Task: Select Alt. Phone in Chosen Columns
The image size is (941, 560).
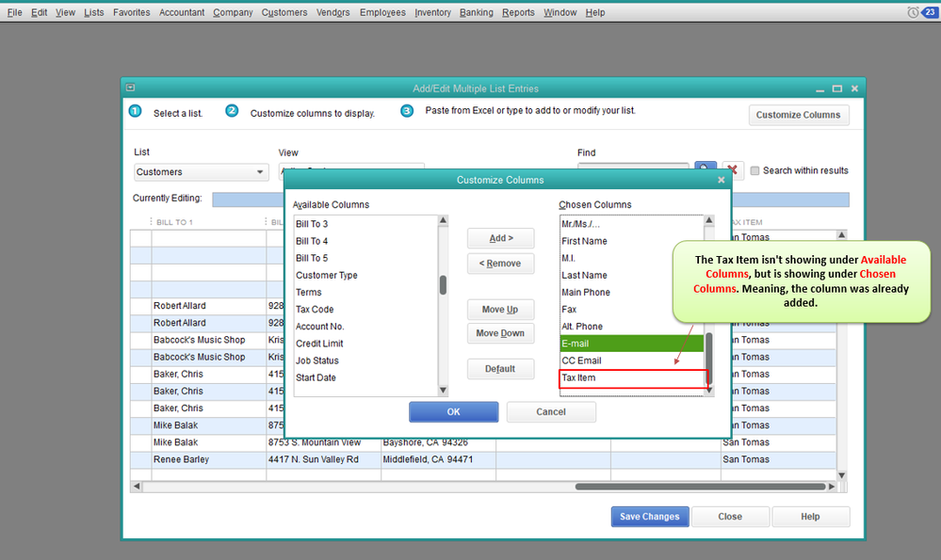Action: [631, 327]
